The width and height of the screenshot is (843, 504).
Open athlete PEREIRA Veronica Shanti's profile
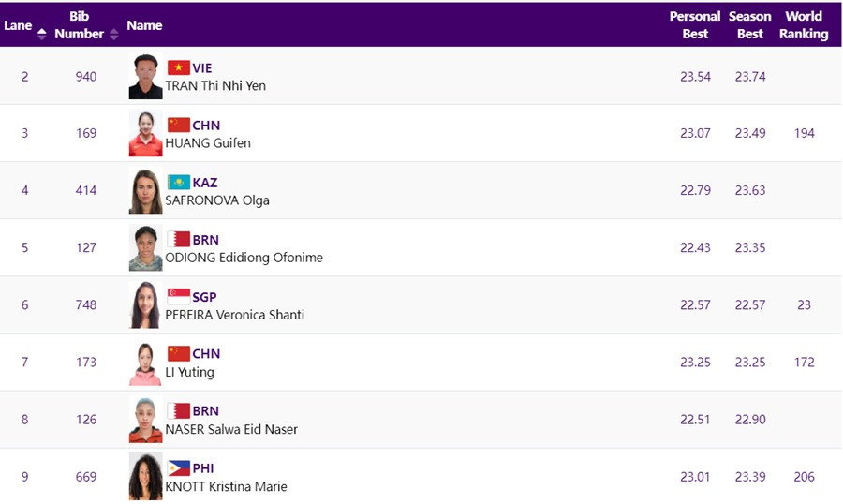pos(234,315)
